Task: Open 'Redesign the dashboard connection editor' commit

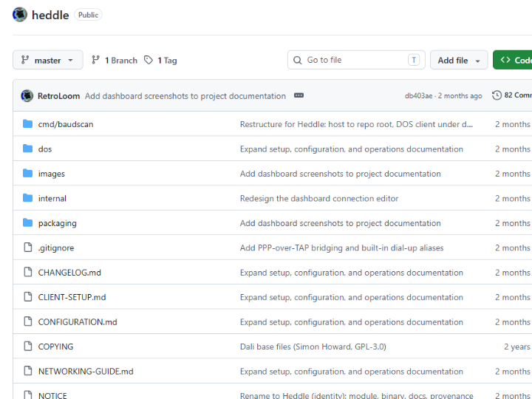Action: click(319, 199)
